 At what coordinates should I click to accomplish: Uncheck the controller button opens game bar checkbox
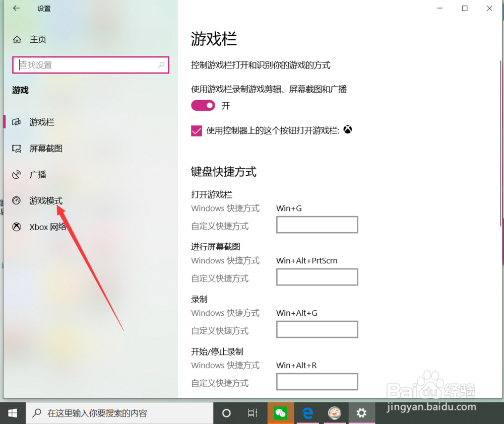coord(196,130)
